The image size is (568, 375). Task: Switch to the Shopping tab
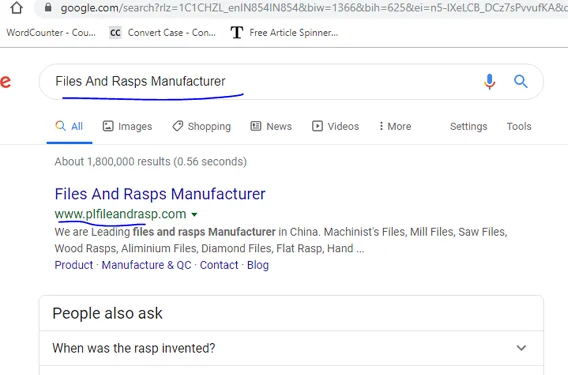click(201, 126)
